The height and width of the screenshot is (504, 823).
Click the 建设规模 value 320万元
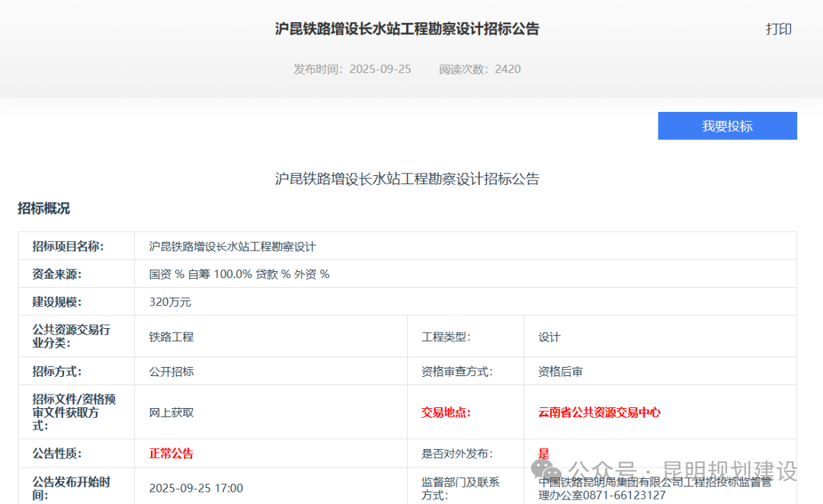click(x=171, y=301)
